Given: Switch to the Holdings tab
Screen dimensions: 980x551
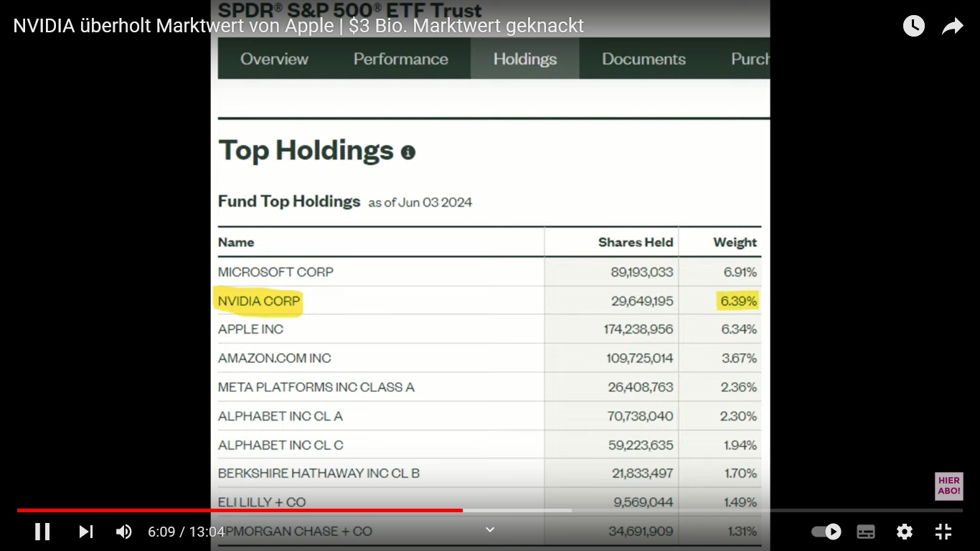Looking at the screenshot, I should [524, 59].
